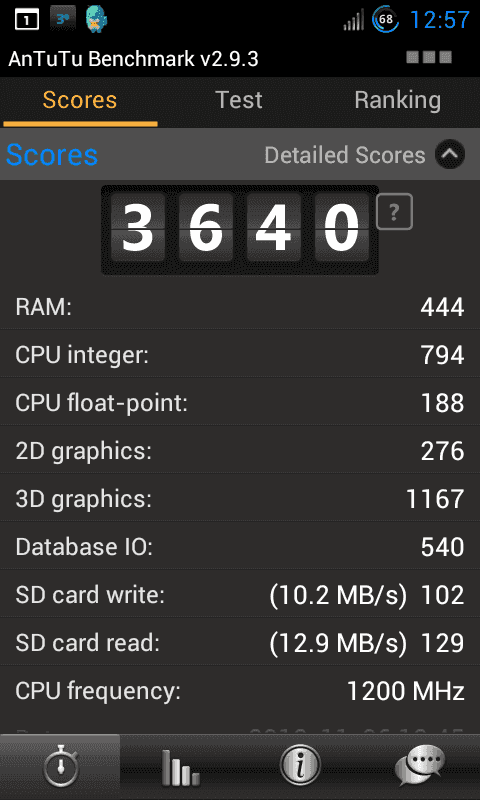The height and width of the screenshot is (800, 480).
Task: Switch to the Test tab
Action: click(x=239, y=101)
